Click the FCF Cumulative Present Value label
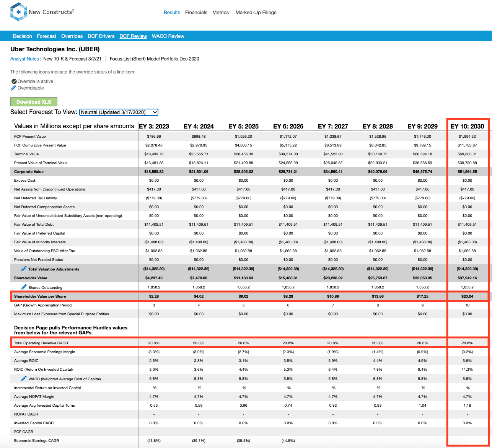Screen dimensions: 492x448 [x=40, y=145]
